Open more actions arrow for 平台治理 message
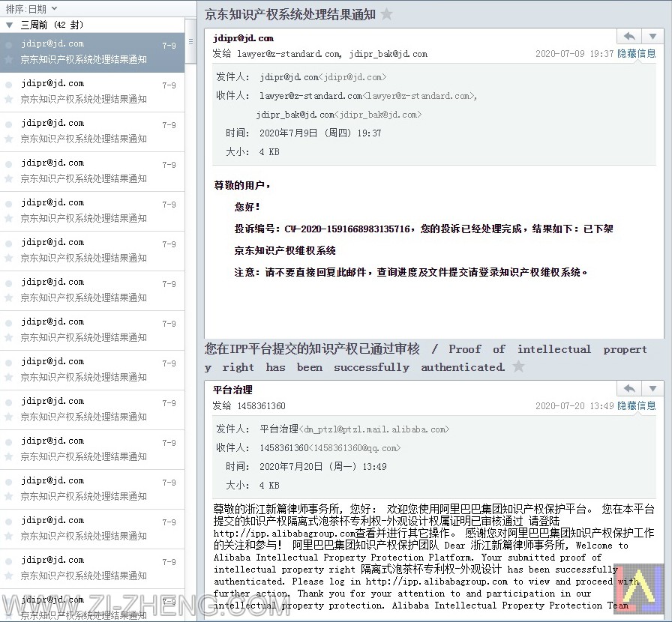 pos(652,388)
